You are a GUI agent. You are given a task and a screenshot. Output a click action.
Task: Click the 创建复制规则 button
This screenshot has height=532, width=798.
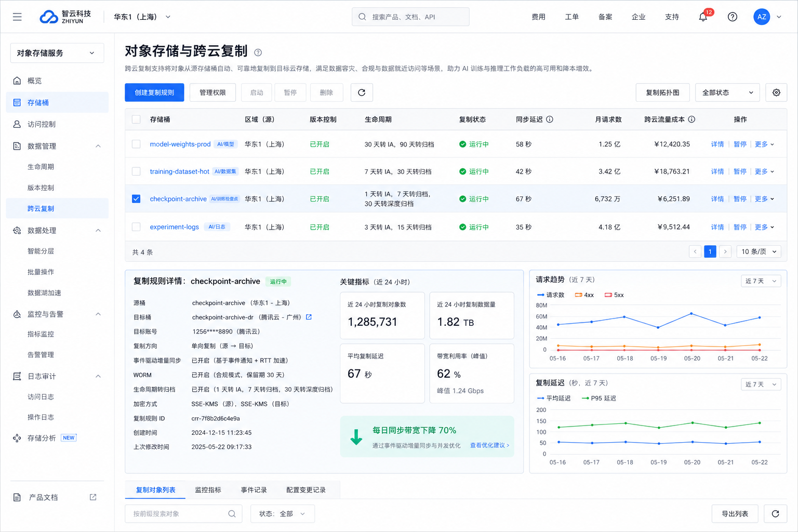tap(154, 92)
